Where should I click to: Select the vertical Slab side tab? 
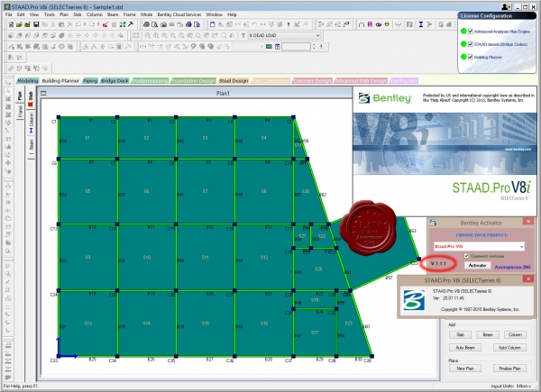point(31,98)
